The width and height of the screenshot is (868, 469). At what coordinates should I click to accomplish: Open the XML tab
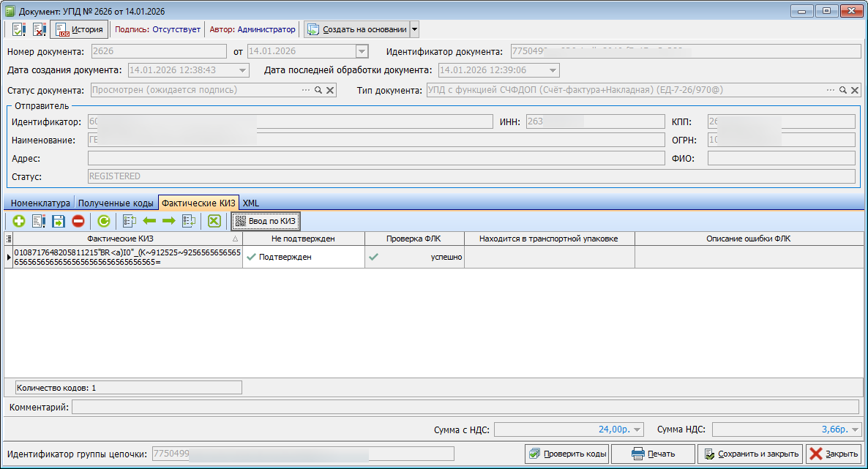coord(251,203)
